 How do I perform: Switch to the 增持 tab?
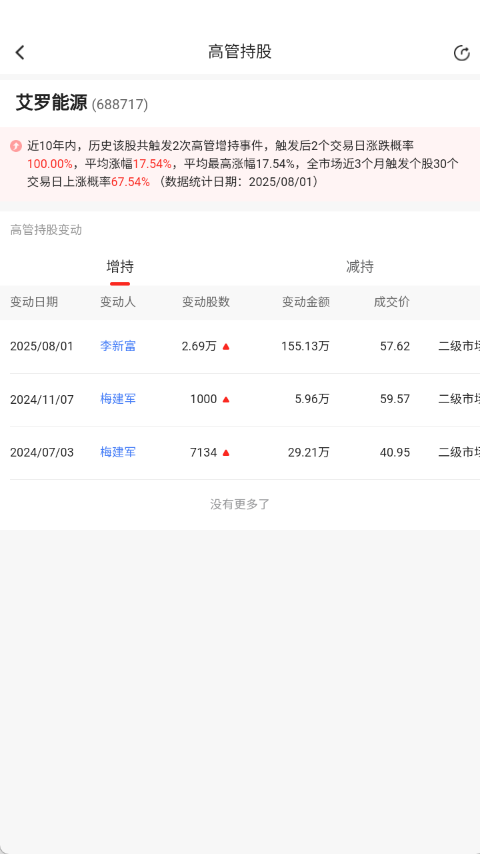click(x=120, y=267)
